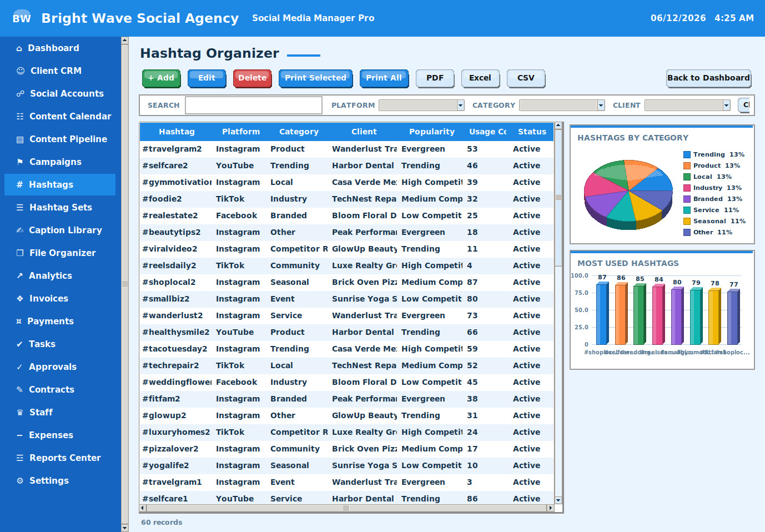Open Hashtags in the sidebar menu

(60, 185)
